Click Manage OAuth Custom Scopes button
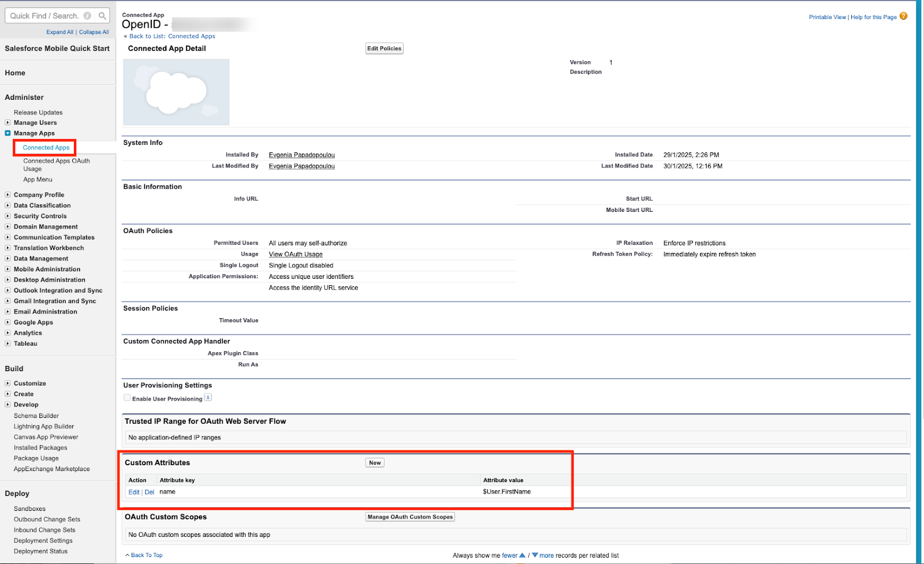 (x=410, y=517)
